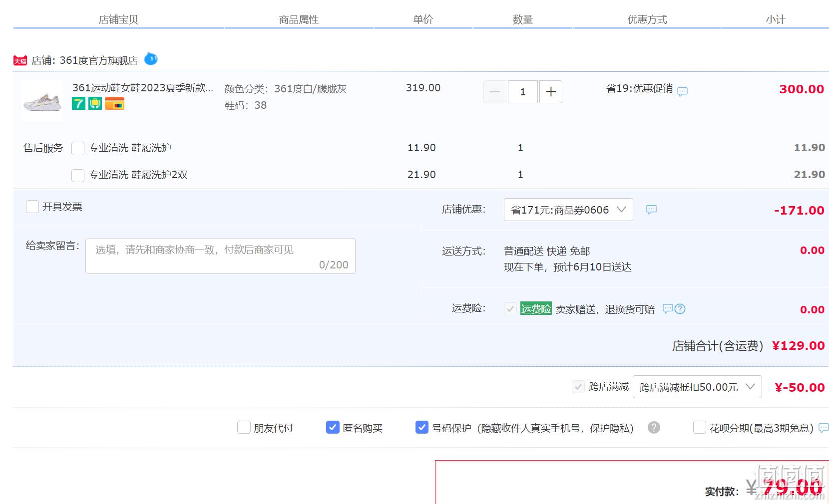Click the message-to-seller text box

click(x=220, y=256)
